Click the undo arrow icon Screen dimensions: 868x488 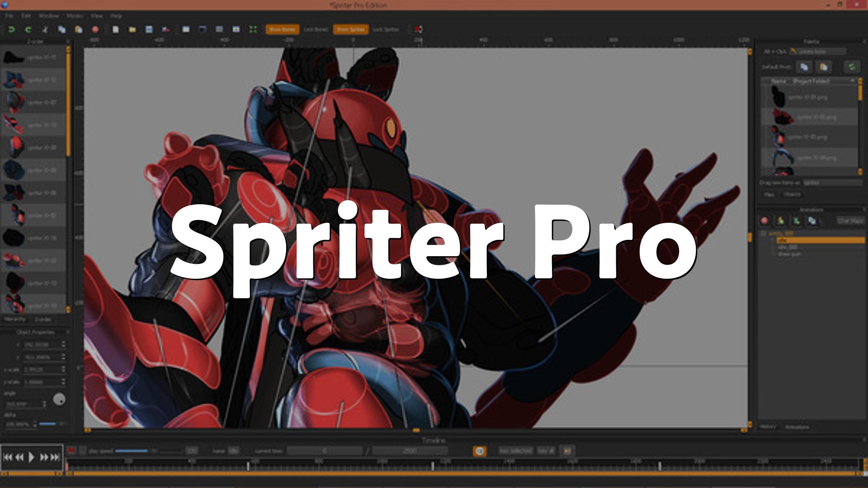pyautogui.click(x=12, y=29)
